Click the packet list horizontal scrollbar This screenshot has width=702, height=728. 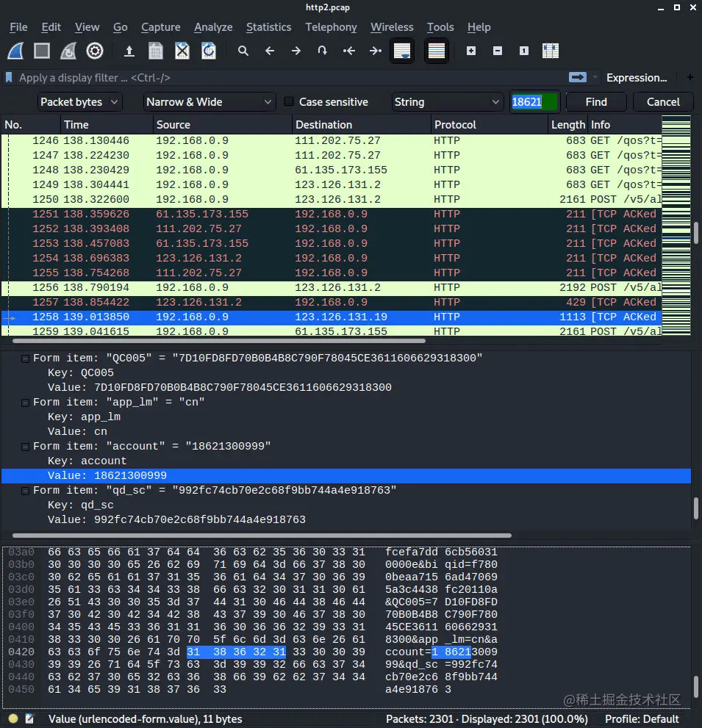219,341
